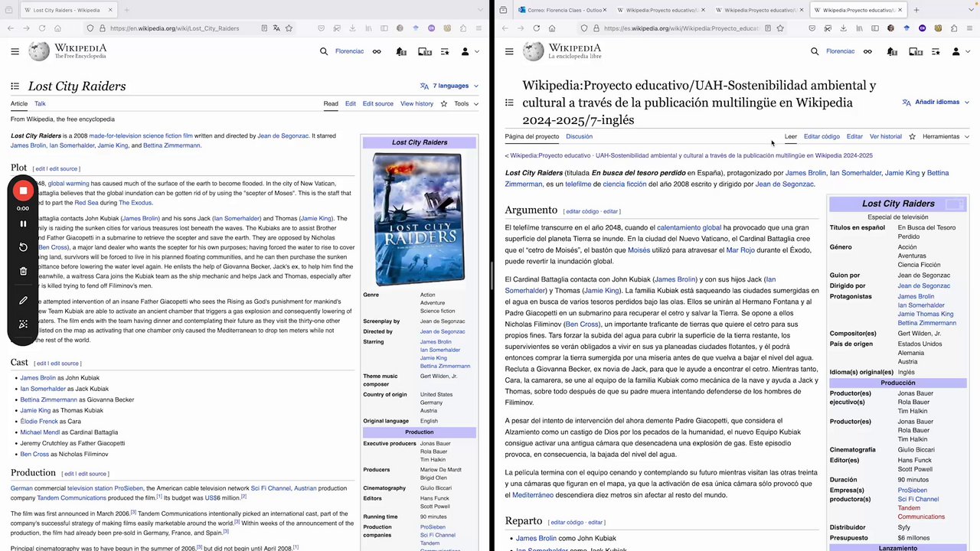Click the search icon in the Spanish Wikipedia window
The height and width of the screenshot is (551, 980).
(815, 51)
